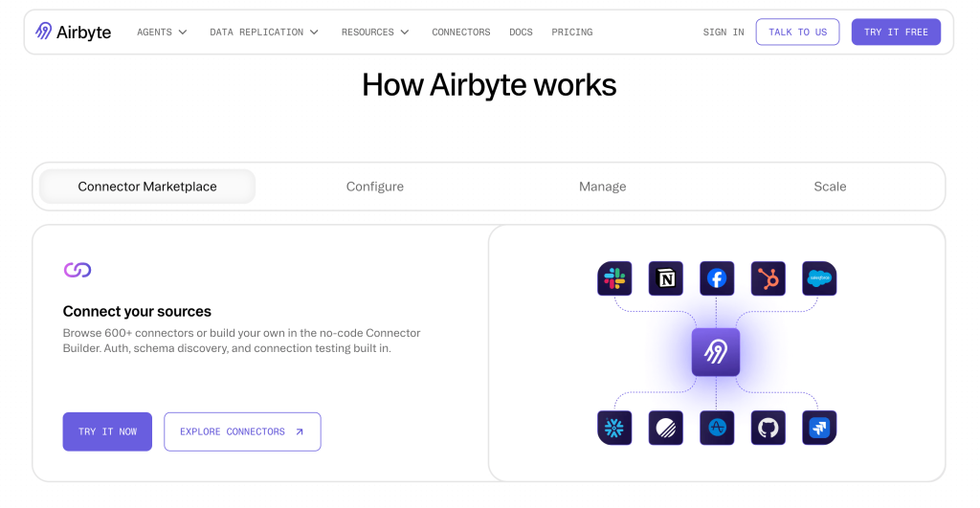Expand the Resources dropdown menu
Image resolution: width=980 pixels, height=508 pixels.
[375, 32]
